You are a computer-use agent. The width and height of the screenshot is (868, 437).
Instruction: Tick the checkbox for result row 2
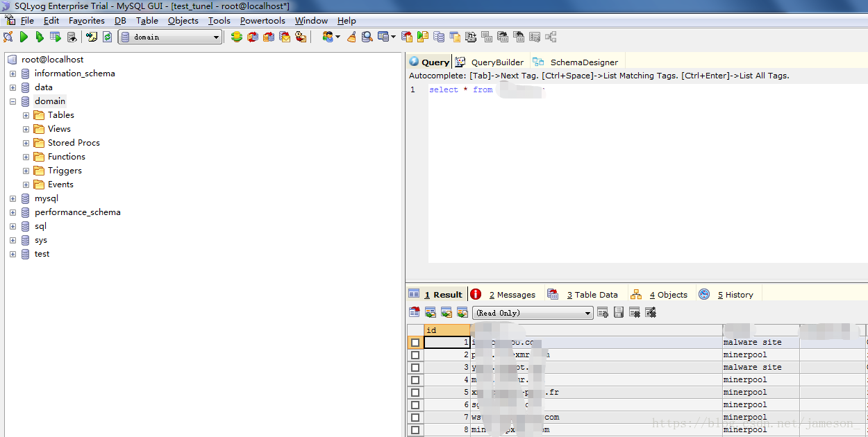pyautogui.click(x=415, y=355)
